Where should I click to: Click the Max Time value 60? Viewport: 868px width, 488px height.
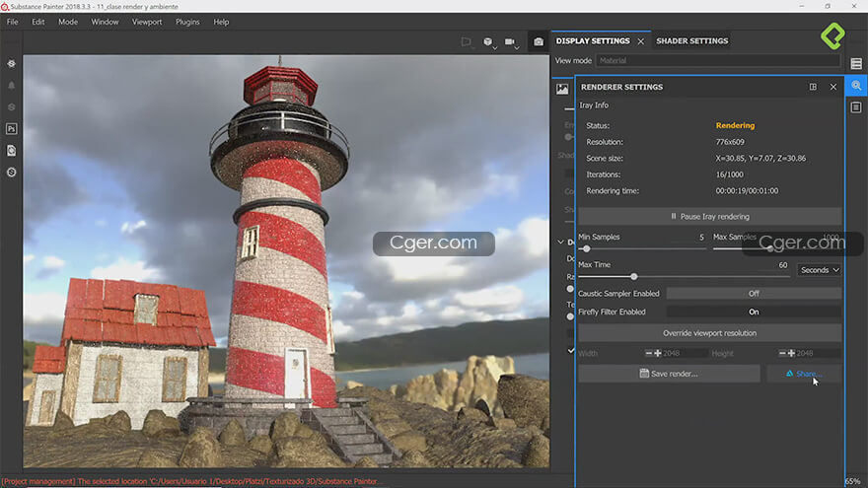(783, 265)
